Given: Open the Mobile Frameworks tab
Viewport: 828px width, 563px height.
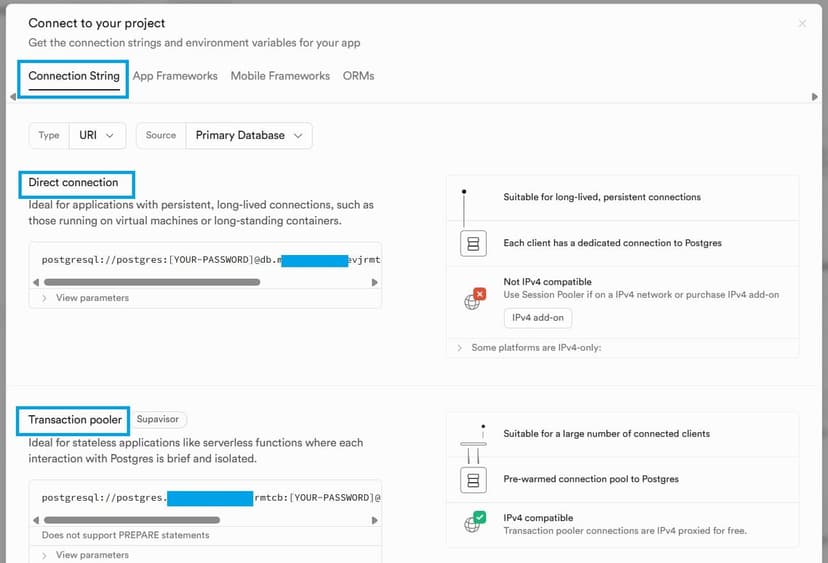Looking at the screenshot, I should pos(280,76).
